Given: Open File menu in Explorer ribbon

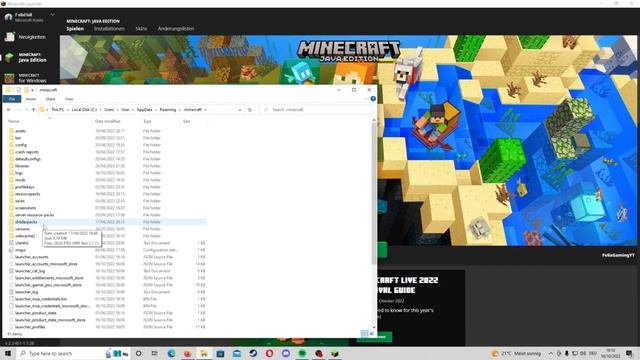Looking at the screenshot, I should coord(12,99).
